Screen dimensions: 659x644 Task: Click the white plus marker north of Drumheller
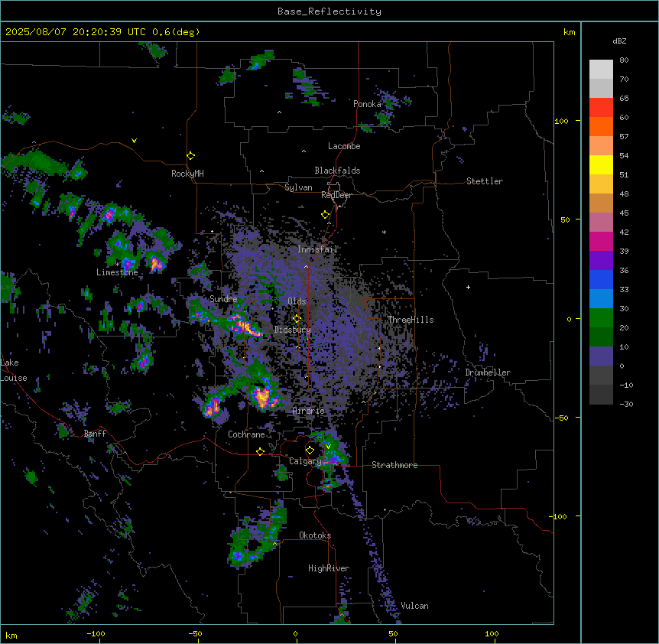(x=468, y=287)
